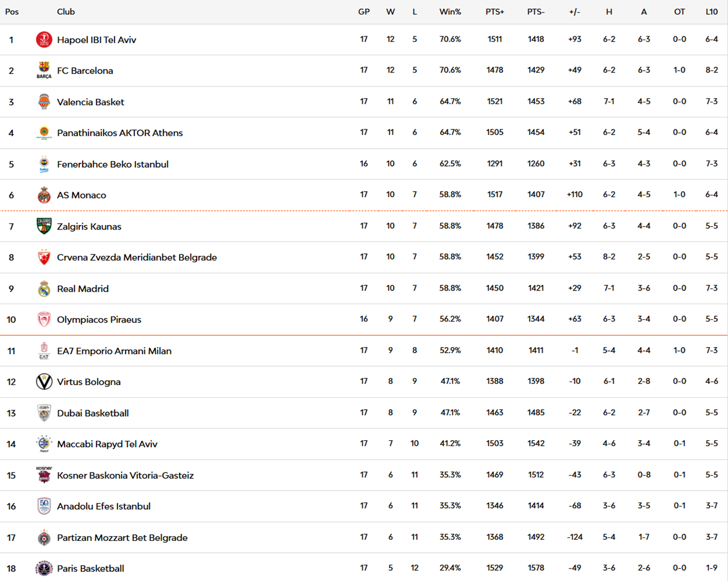Click the Crvena Zvezda club badge

pos(44,257)
